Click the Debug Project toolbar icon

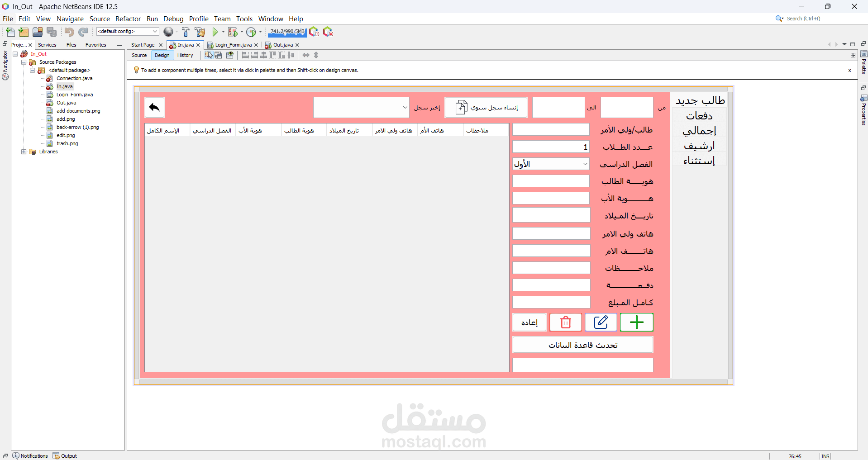click(233, 32)
